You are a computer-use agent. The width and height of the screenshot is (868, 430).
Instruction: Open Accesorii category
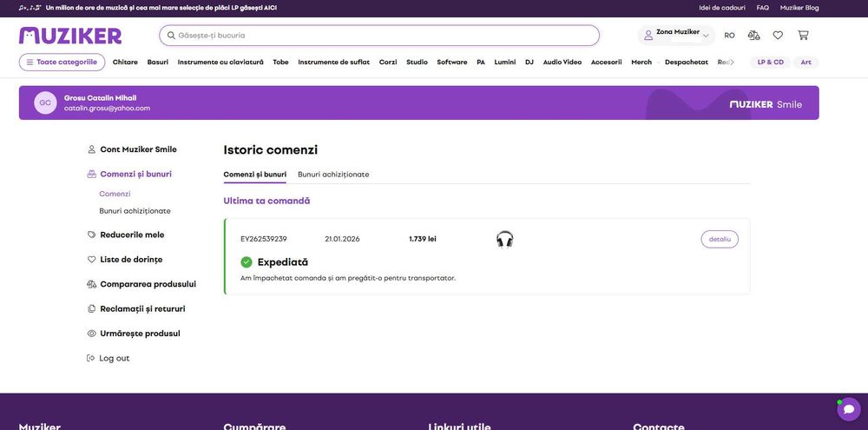click(x=606, y=62)
